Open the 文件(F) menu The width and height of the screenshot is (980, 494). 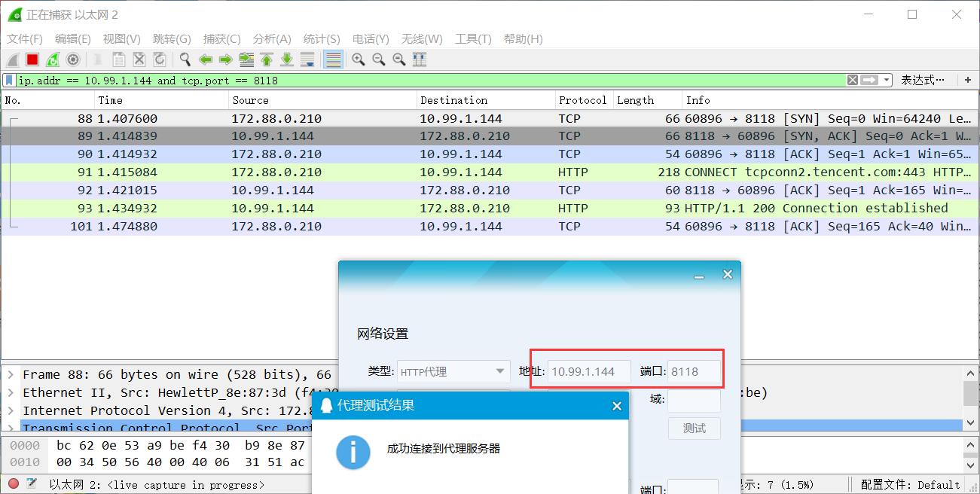(25, 39)
